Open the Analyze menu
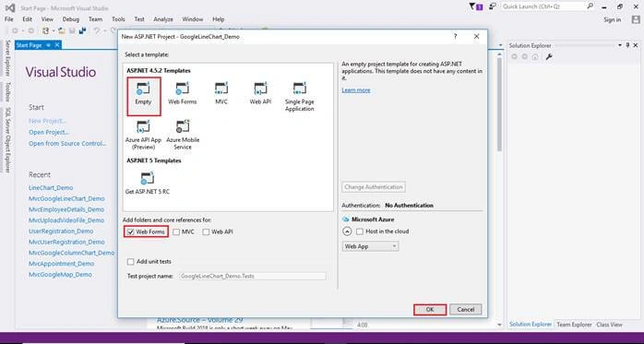This screenshot has height=344, width=644. 163,19
